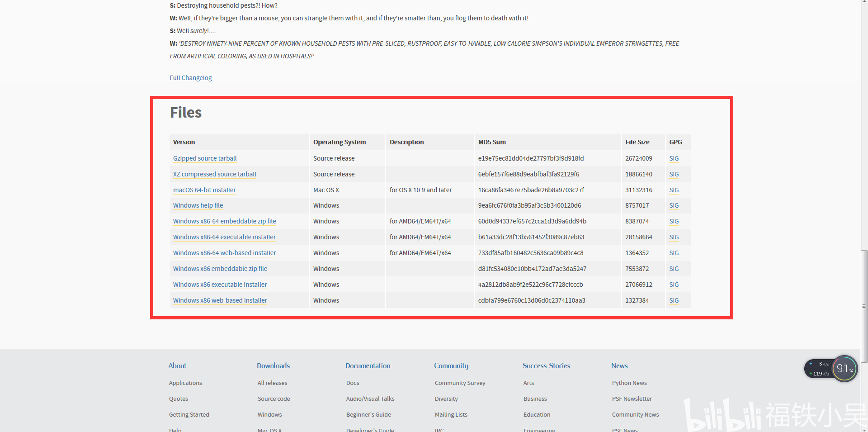Open PSF Newsletter footer link
868x432 pixels.
632,399
